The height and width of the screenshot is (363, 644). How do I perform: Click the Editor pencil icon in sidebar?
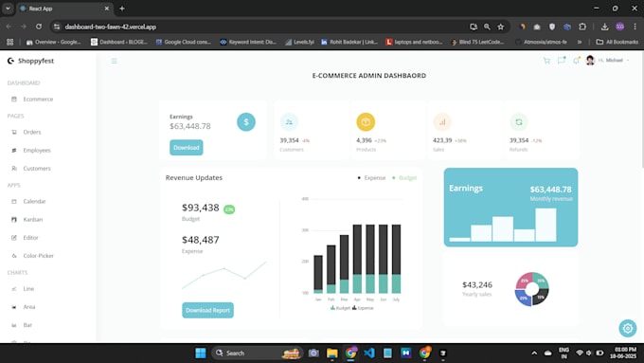click(x=14, y=238)
